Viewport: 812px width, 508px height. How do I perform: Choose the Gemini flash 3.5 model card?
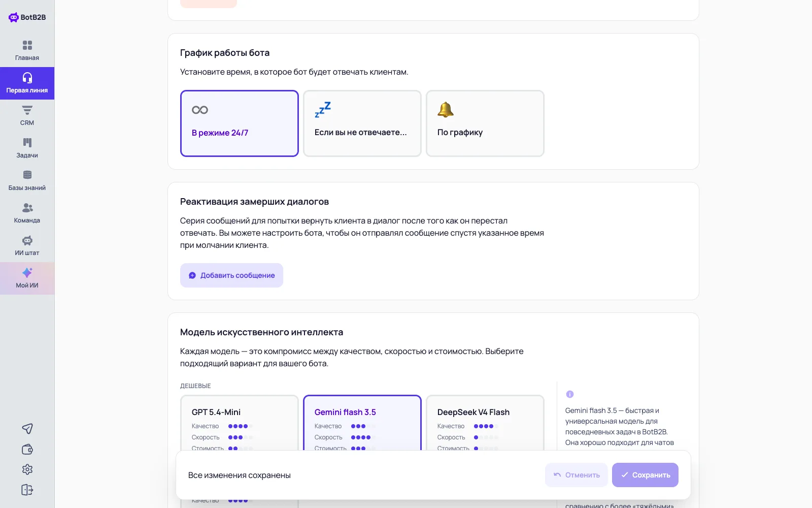tap(362, 423)
